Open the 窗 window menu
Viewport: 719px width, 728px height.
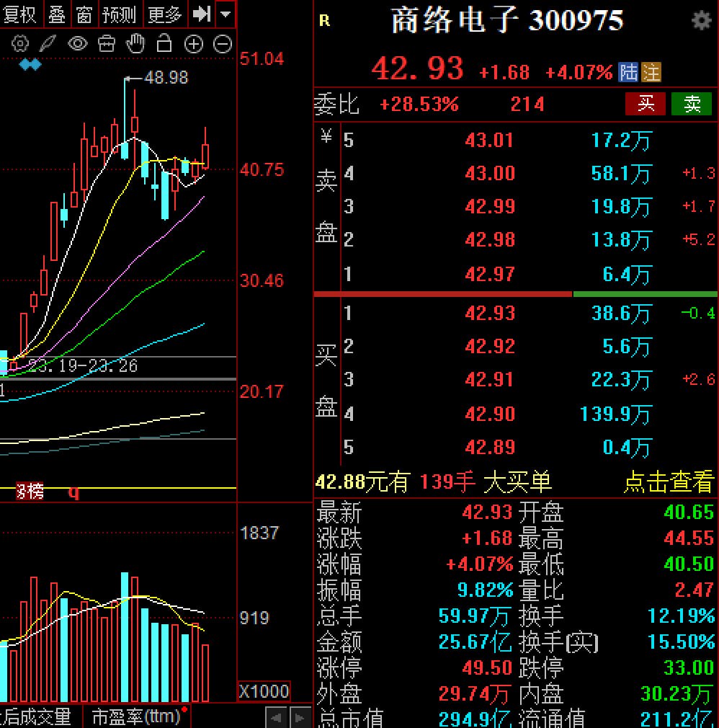point(84,14)
